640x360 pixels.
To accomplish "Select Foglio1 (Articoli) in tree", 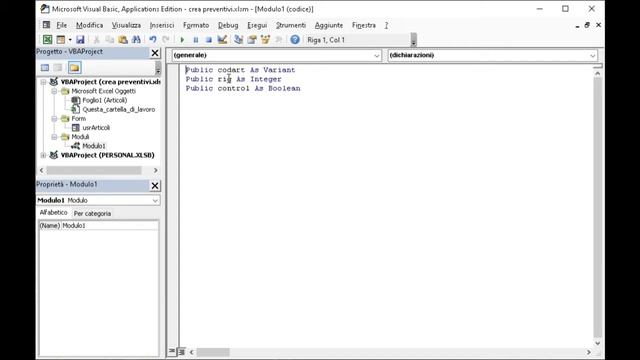I will (104, 100).
